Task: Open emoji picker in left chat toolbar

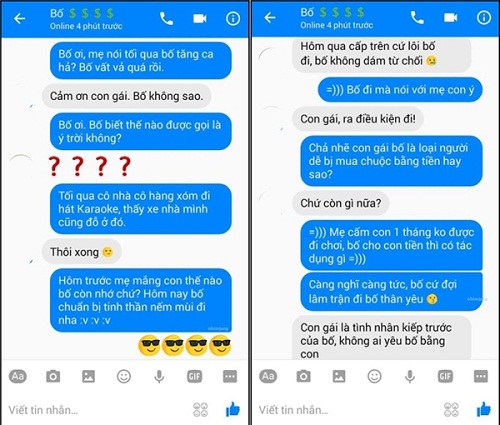Action: [124, 376]
